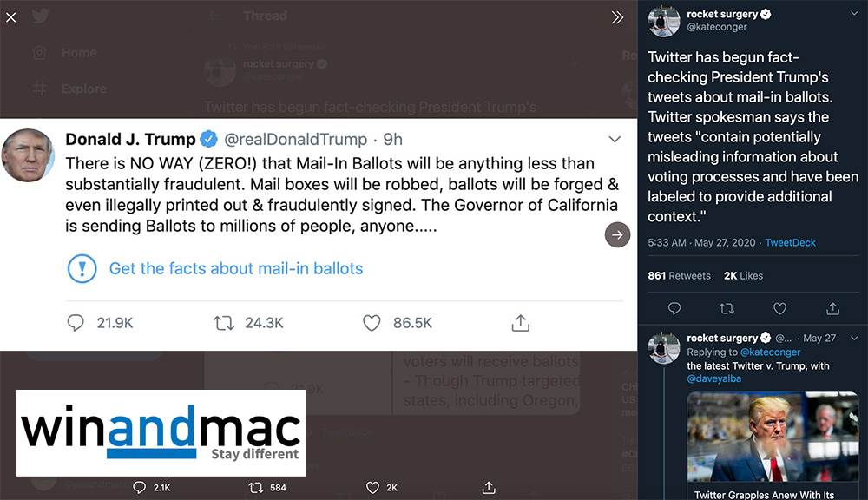Image resolution: width=868 pixels, height=500 pixels.
Task: Share the Trump tweet via upload icon
Action: 521,323
